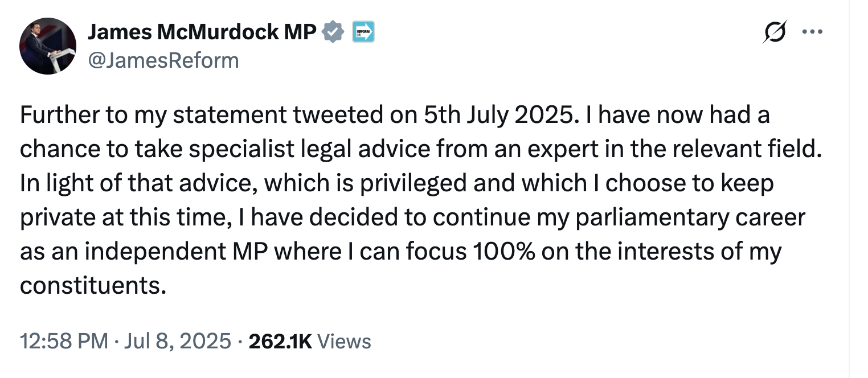Open the @JamesReform handle link
The height and width of the screenshot is (378, 868).
(x=163, y=60)
